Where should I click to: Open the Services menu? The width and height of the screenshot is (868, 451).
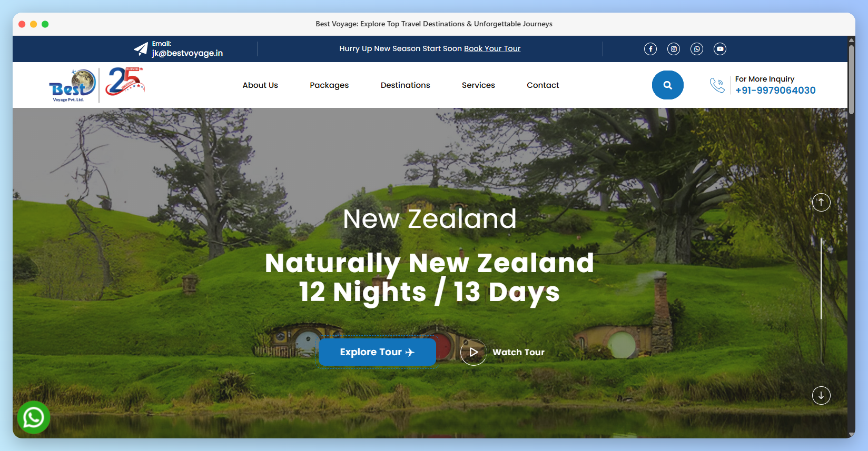[478, 85]
